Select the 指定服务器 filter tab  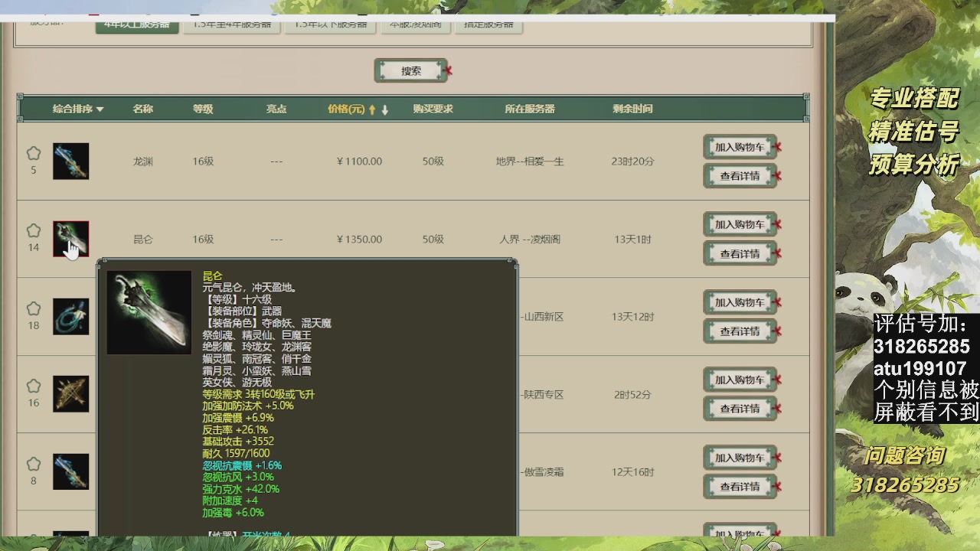(488, 24)
